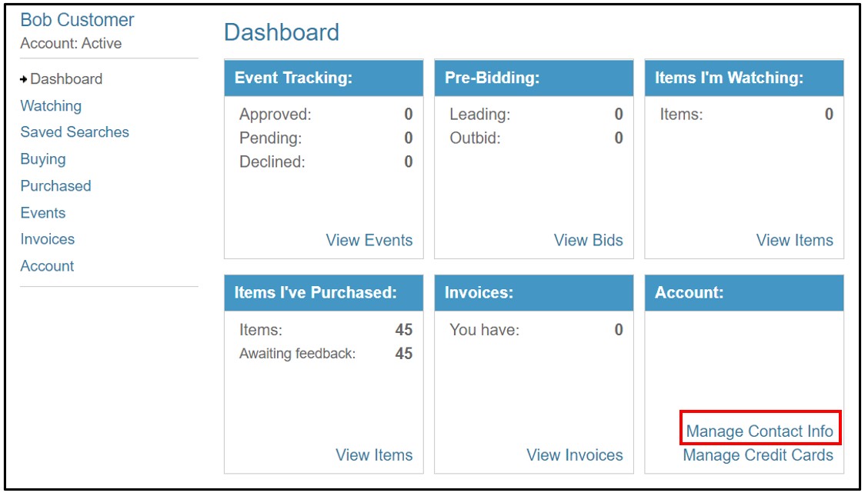Open View Invoices in the Invoices panel
The height and width of the screenshot is (496, 868).
click(573, 455)
